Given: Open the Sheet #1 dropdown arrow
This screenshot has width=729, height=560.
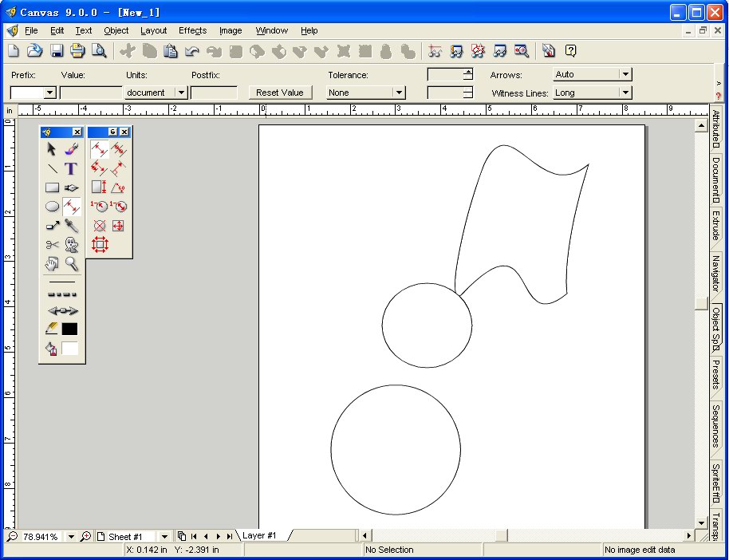Looking at the screenshot, I should pos(164,537).
